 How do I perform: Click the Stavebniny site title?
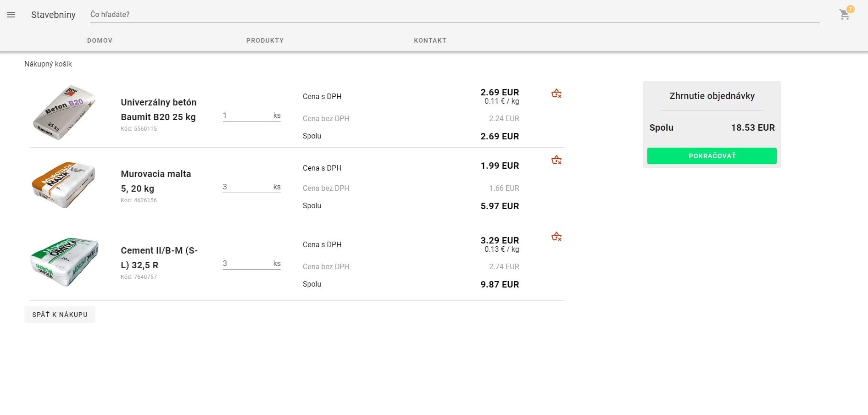(53, 15)
